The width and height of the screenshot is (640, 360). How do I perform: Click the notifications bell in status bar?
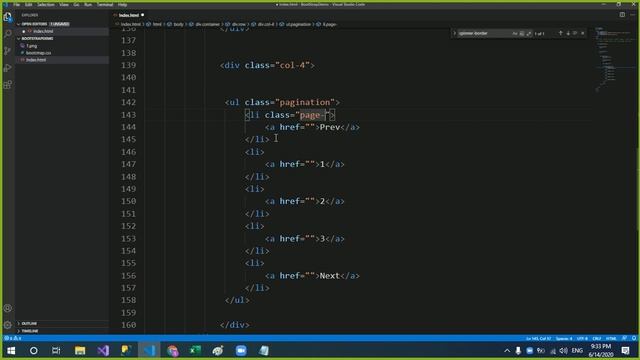633,338
